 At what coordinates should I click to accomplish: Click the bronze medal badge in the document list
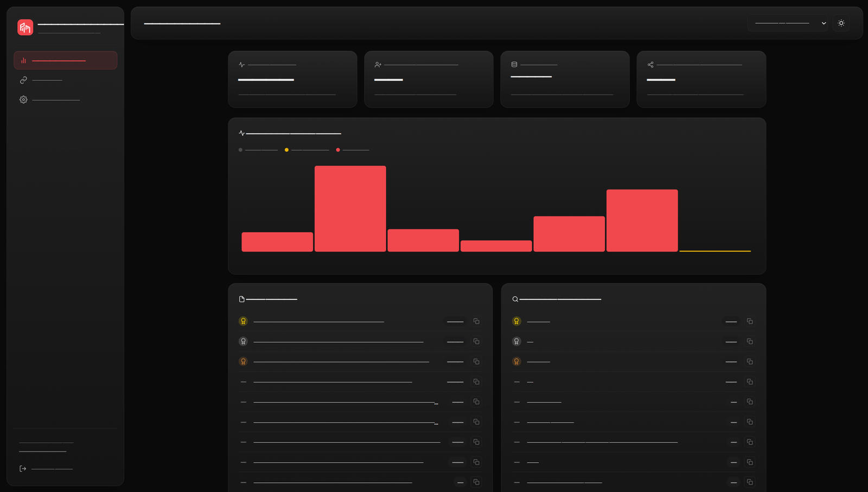point(243,361)
